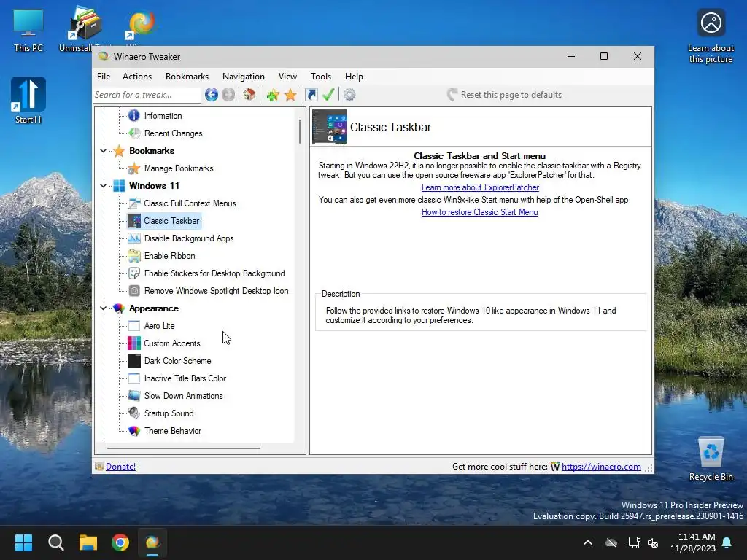Select Manage Bookmarks tree item
This screenshot has height=560, width=747.
point(179,168)
